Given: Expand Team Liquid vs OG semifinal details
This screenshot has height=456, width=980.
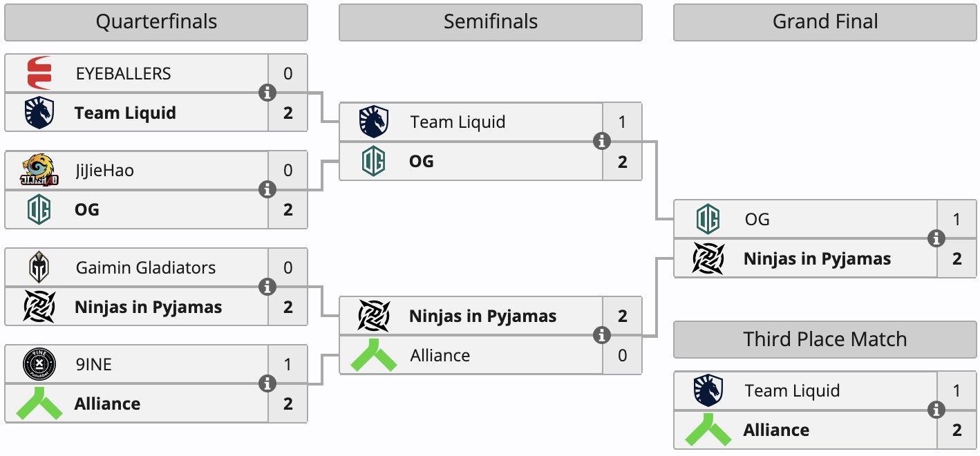Looking at the screenshot, I should point(602,141).
